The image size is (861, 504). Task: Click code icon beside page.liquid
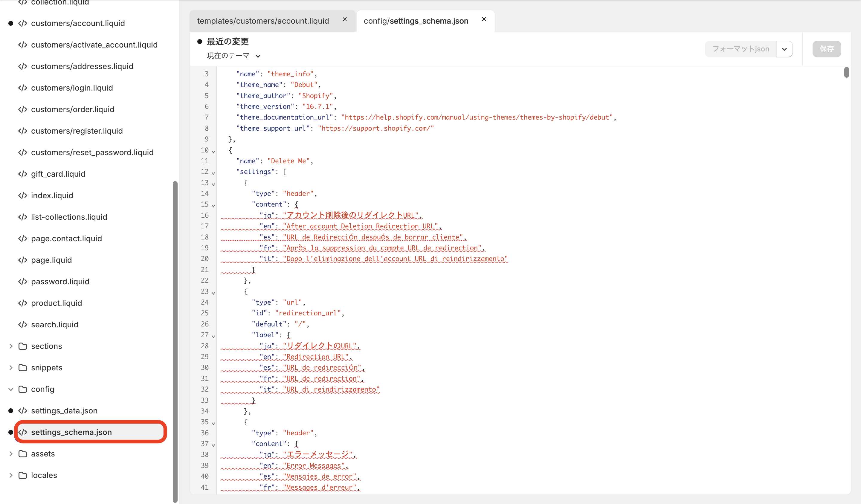(x=22, y=260)
